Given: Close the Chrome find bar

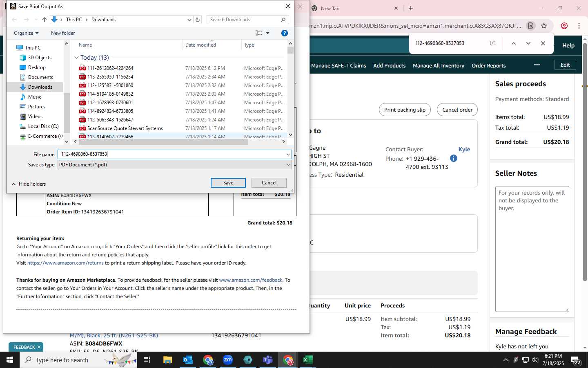Looking at the screenshot, I should tap(543, 43).
